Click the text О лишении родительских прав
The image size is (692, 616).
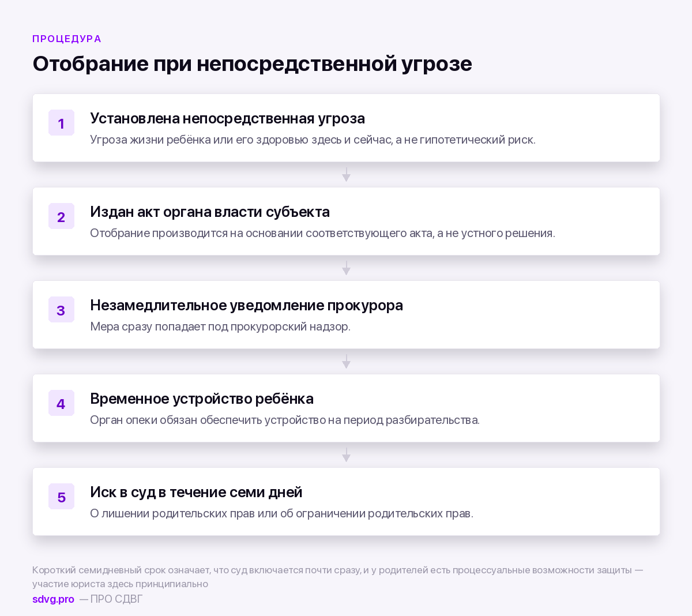(281, 513)
